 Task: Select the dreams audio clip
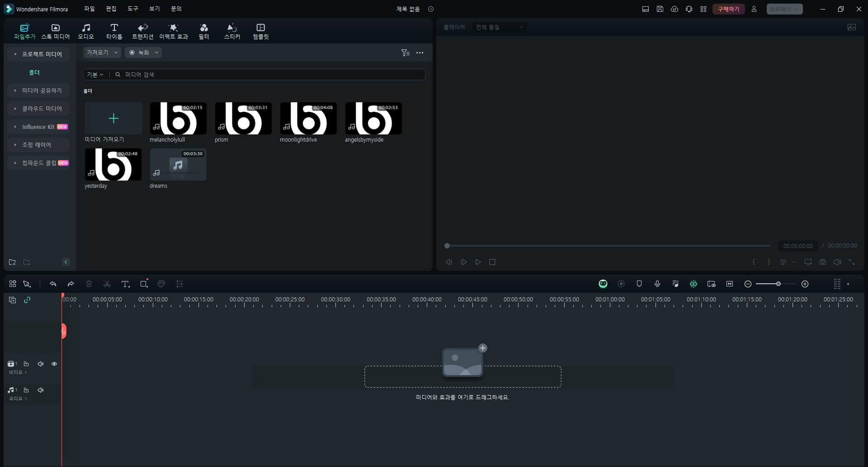[178, 165]
